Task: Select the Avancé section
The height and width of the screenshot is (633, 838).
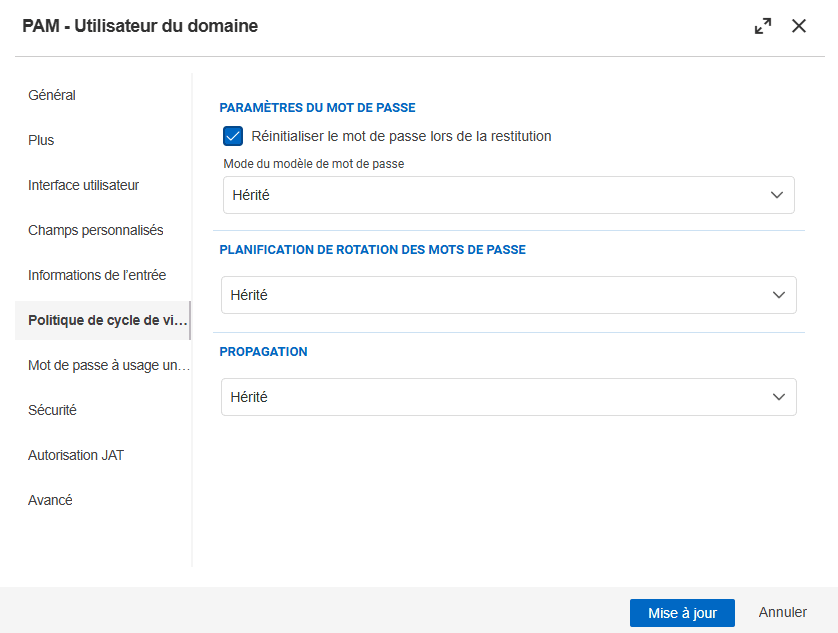Action: (x=50, y=500)
